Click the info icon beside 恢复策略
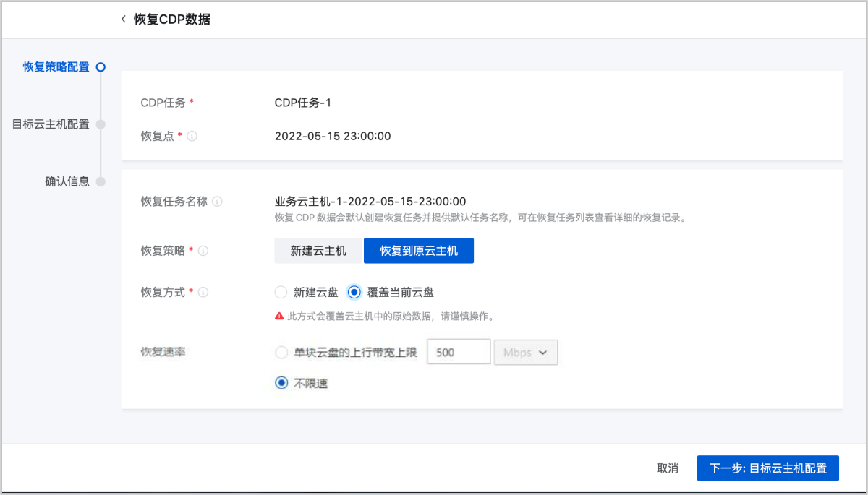Image resolution: width=868 pixels, height=495 pixels. [203, 250]
